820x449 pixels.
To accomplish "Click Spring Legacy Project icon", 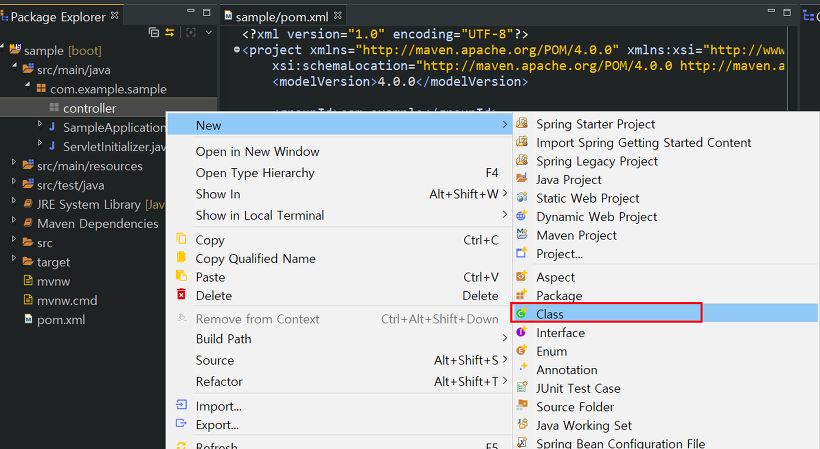I will pos(521,160).
